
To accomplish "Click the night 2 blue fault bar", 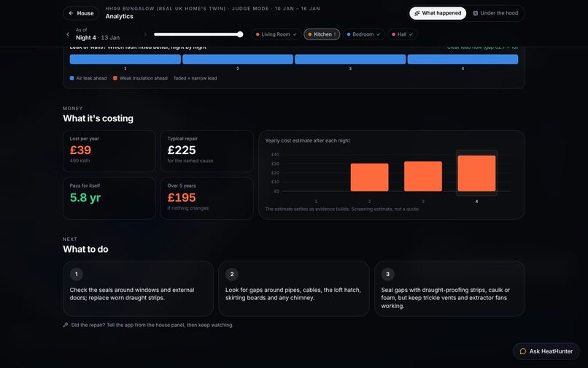I will 238,59.
